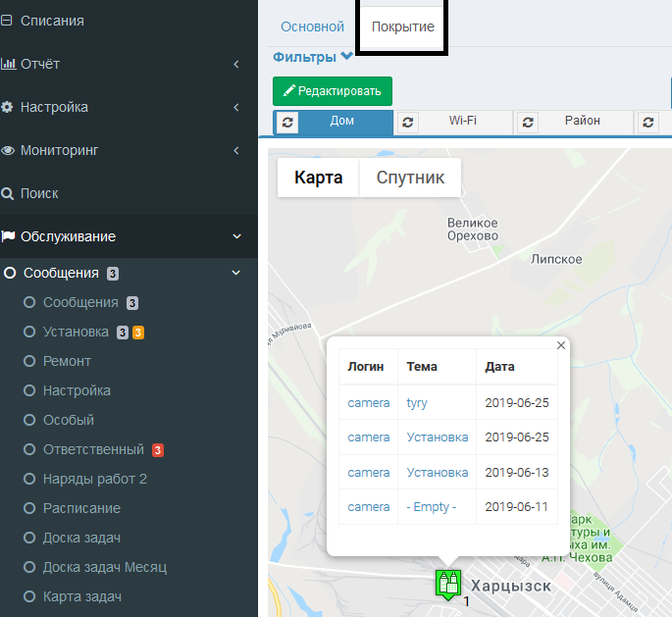Expand the Фильтры dropdown

312,57
